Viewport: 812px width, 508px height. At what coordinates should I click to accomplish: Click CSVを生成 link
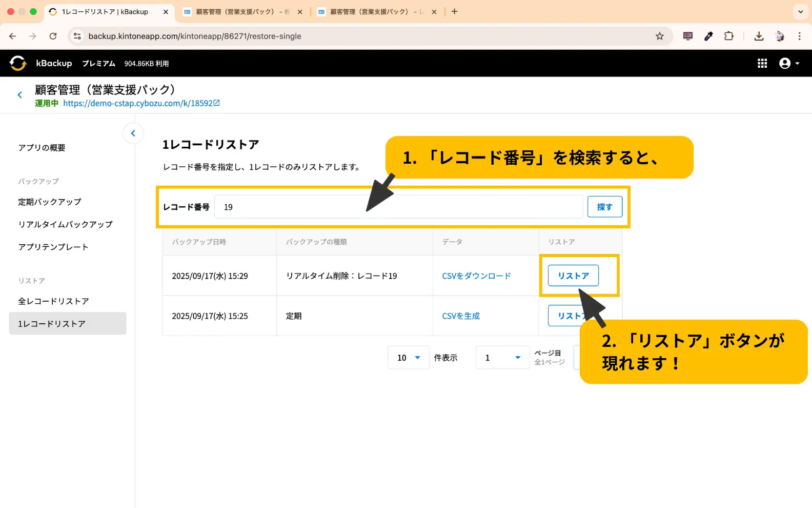[x=461, y=316]
